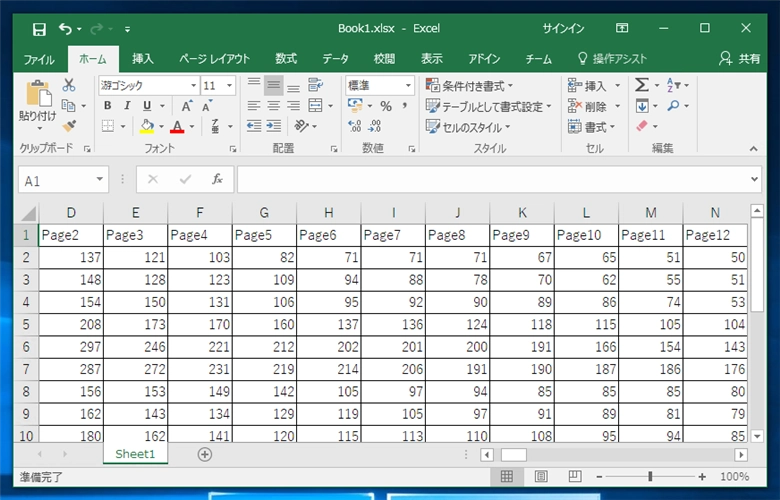Apply the yellow fill color bucket

coord(147,126)
